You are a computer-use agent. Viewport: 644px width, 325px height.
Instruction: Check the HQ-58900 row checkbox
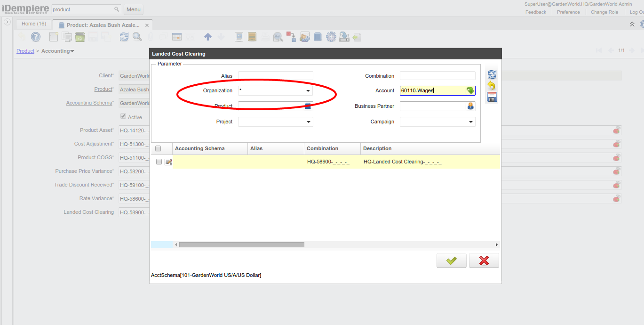[x=159, y=162]
